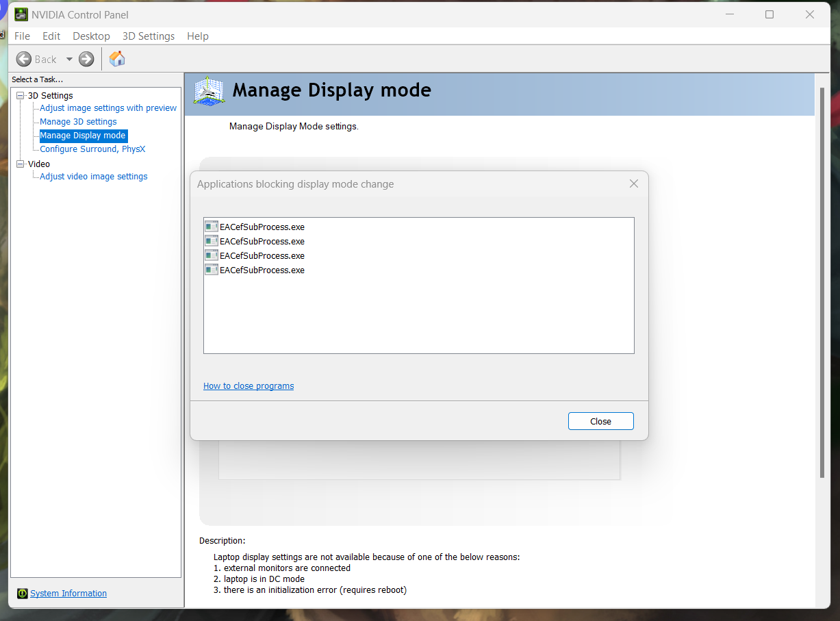Click the Back button label in the toolbar

pos(46,60)
